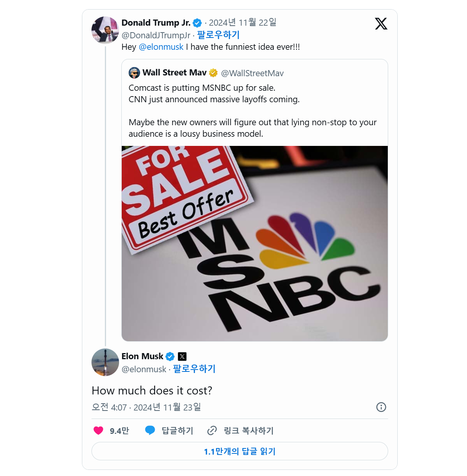This screenshot has height=476, width=467.
Task: Open the tweet info circle icon
Action: (x=381, y=407)
